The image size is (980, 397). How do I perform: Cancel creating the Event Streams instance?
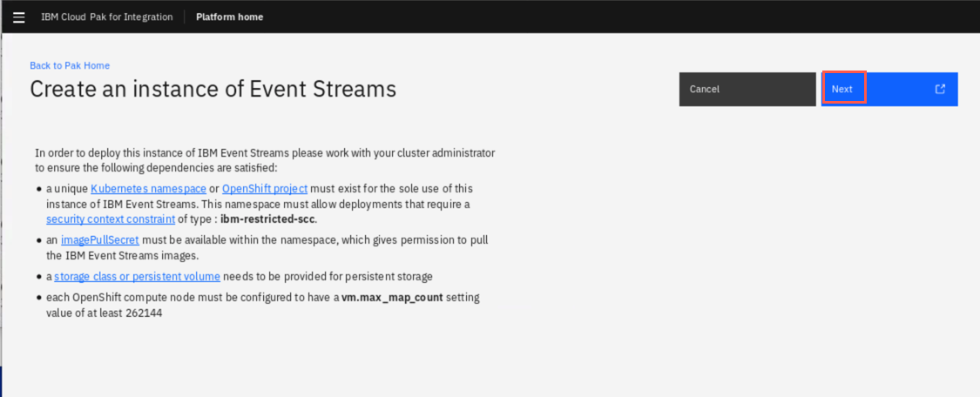(x=747, y=90)
